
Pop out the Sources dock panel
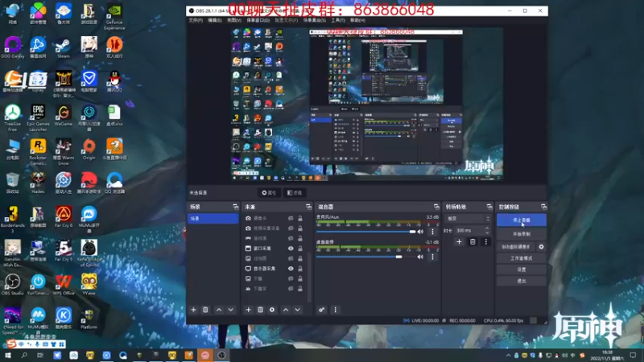pos(308,207)
